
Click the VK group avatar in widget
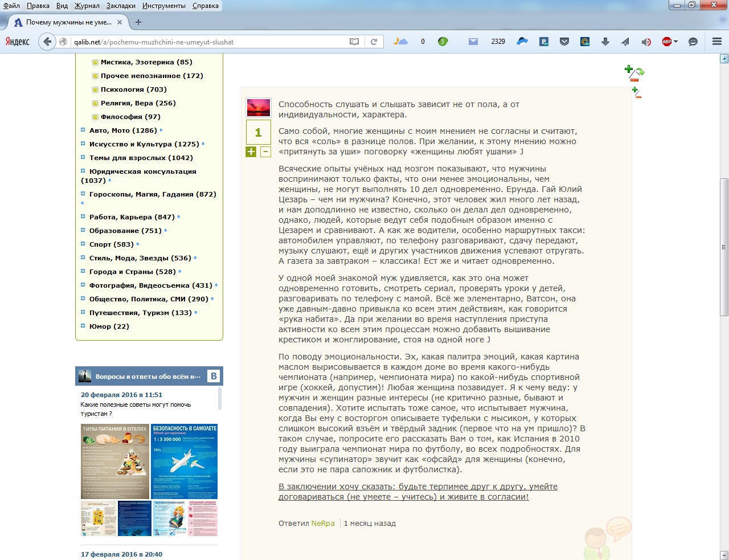(85, 376)
